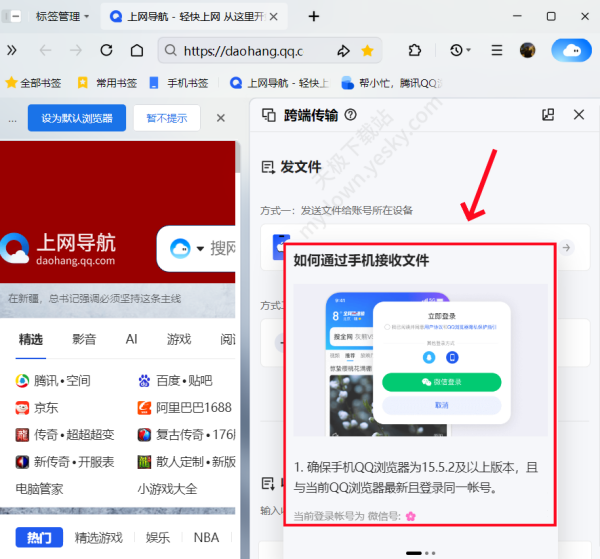Reload the page with the refresh icon
The width and height of the screenshot is (600, 559).
pyautogui.click(x=106, y=51)
